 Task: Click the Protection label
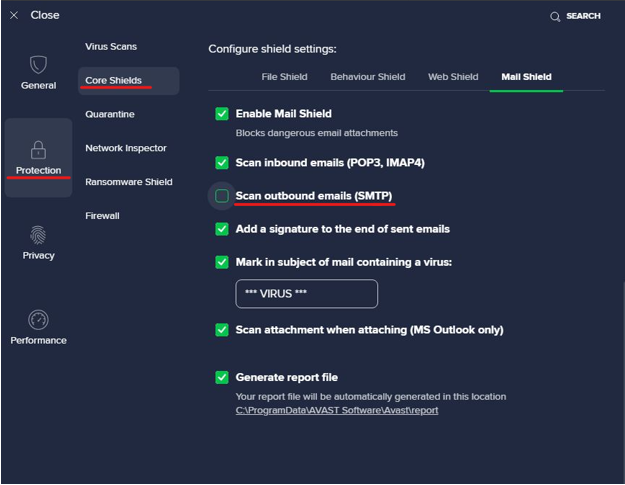[38, 170]
